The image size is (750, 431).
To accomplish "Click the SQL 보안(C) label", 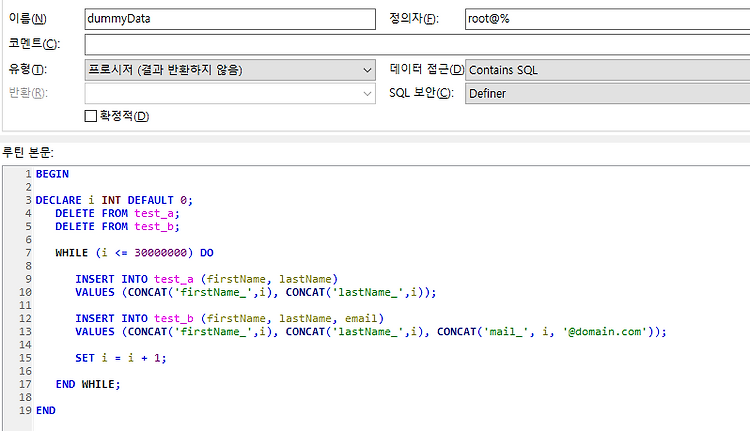I will [421, 93].
